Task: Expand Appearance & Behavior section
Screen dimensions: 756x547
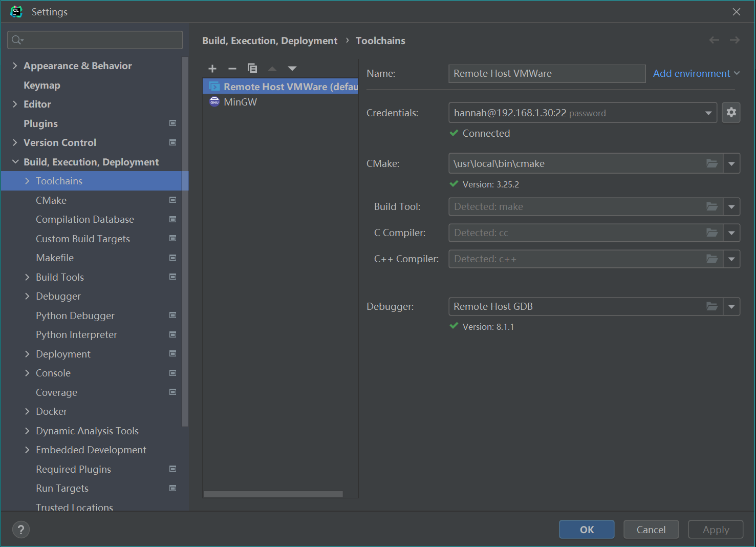Action: click(15, 66)
